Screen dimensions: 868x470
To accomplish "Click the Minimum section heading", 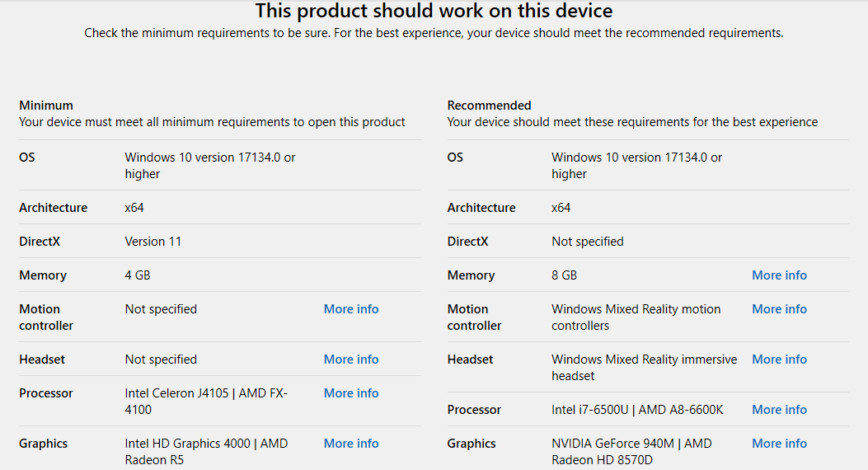I will pos(46,106).
